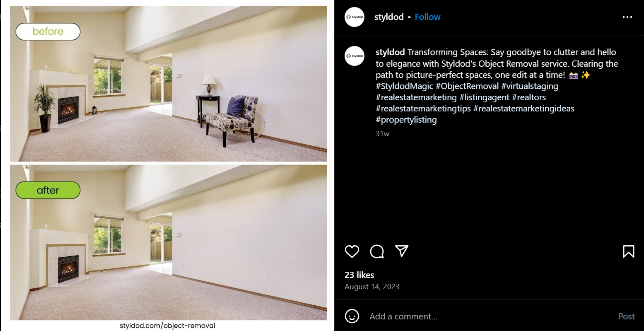Open styldod avatar beside the caption
Screen dimensions: 644x331
coord(355,56)
